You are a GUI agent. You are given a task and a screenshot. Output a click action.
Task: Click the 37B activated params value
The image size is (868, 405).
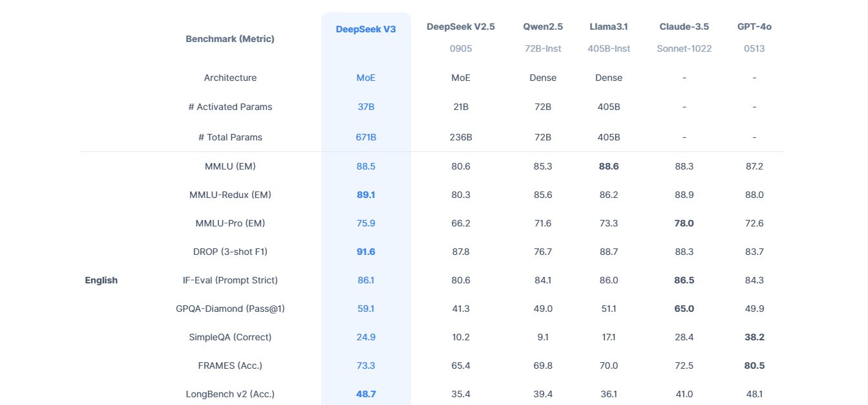(x=366, y=107)
